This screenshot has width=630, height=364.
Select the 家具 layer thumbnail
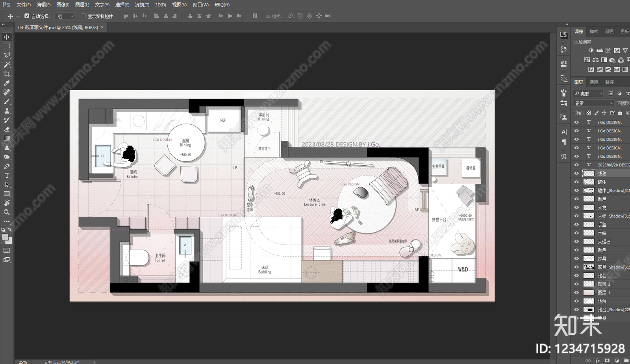(x=589, y=259)
